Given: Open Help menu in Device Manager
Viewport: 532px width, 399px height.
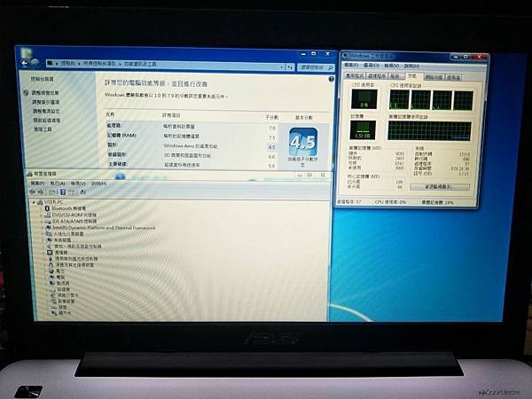Looking at the screenshot, I should (x=98, y=184).
